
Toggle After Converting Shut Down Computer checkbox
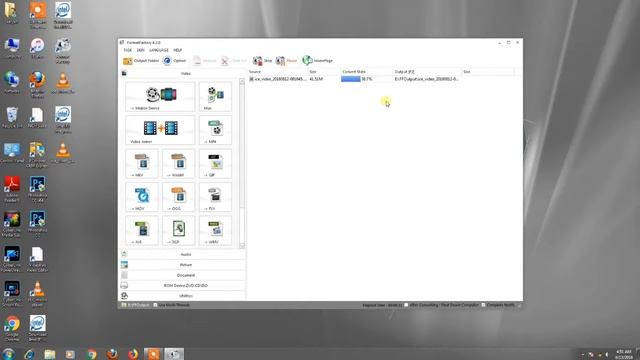click(x=406, y=305)
